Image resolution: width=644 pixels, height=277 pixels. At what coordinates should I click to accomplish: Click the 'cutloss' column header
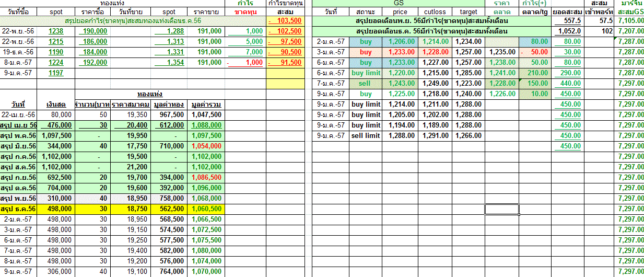pos(435,11)
